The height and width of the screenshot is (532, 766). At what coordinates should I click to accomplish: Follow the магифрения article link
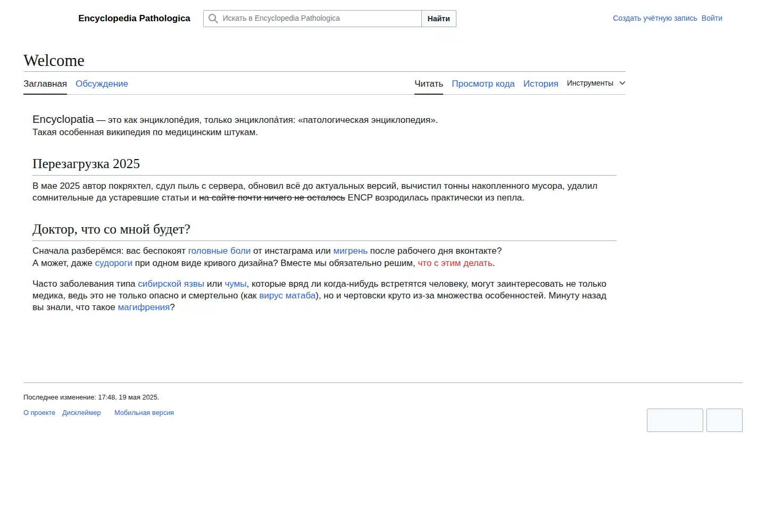coord(144,307)
